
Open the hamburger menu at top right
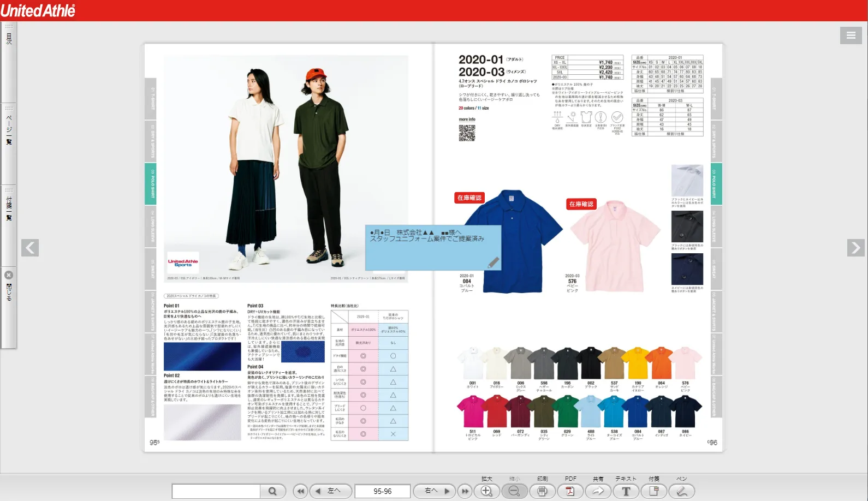(x=851, y=35)
